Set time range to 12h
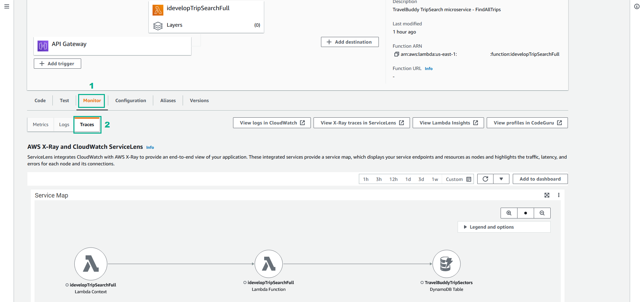 coord(393,179)
